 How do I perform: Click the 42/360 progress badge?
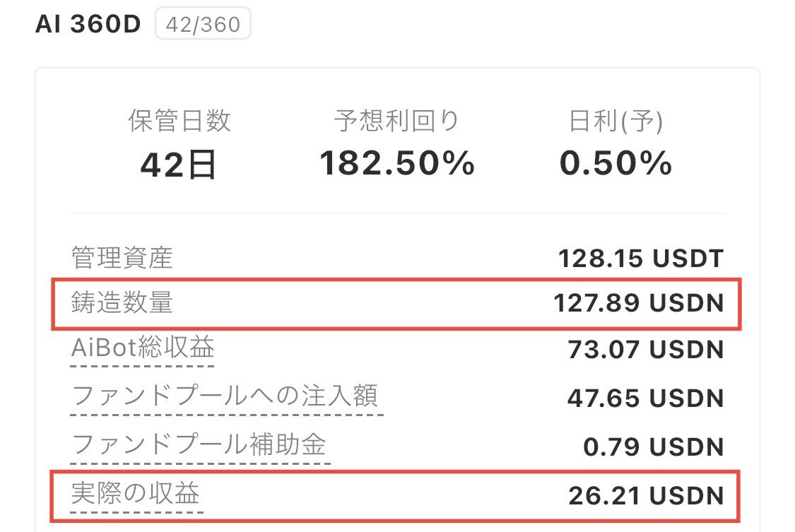(203, 25)
